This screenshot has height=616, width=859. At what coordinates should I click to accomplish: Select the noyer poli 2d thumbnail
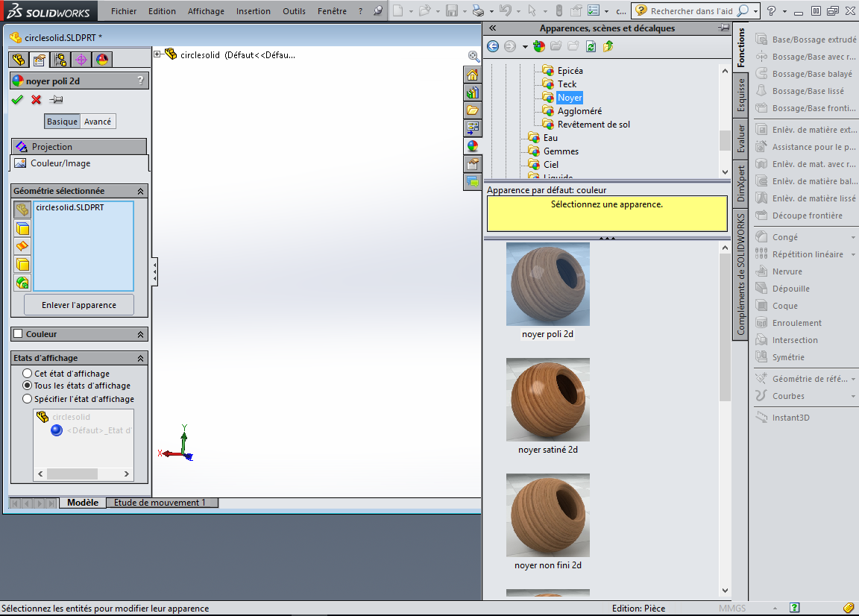[x=548, y=284]
